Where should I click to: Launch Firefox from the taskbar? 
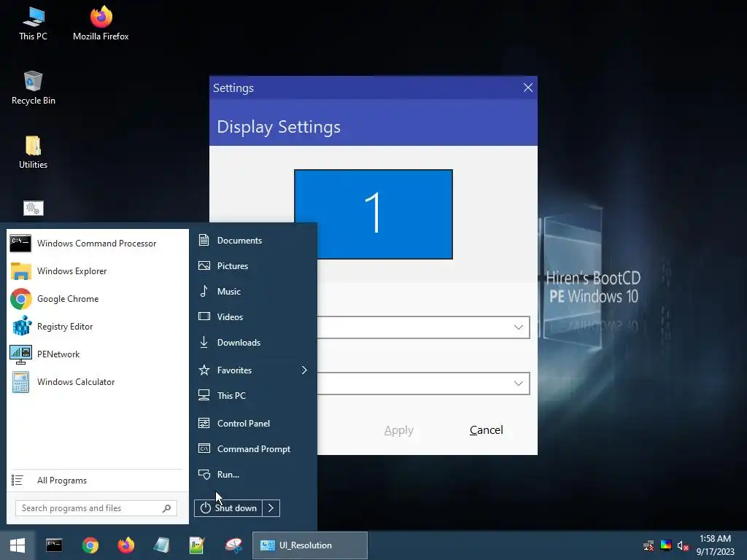tap(125, 545)
